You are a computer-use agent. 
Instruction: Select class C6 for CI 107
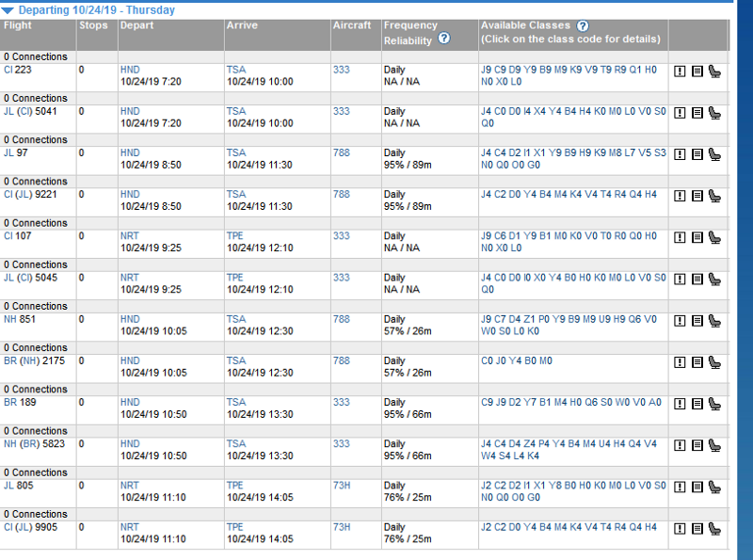click(501, 236)
